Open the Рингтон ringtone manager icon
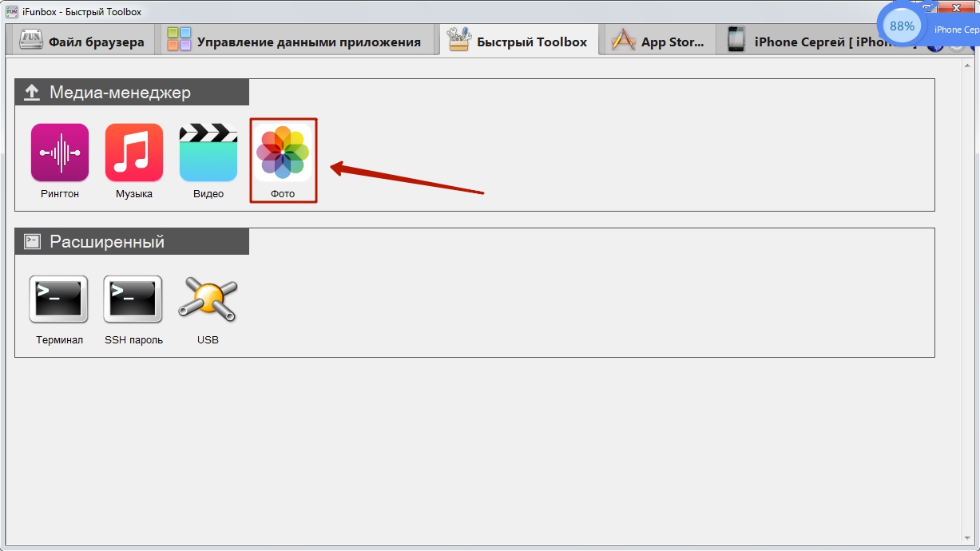 (x=60, y=153)
